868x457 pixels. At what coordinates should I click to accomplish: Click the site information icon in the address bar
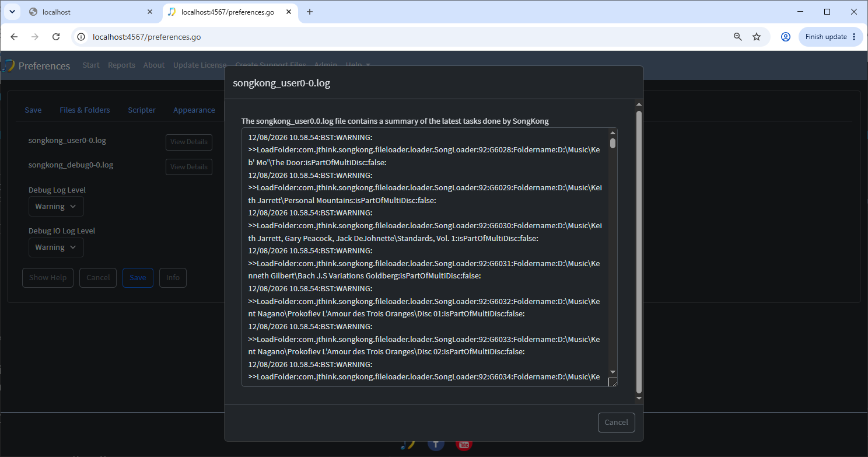coord(82,37)
